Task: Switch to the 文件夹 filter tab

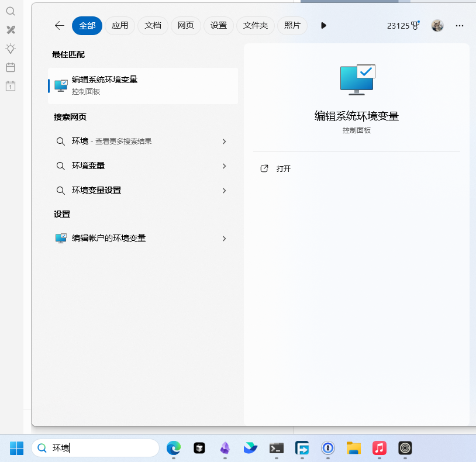Action: point(256,26)
